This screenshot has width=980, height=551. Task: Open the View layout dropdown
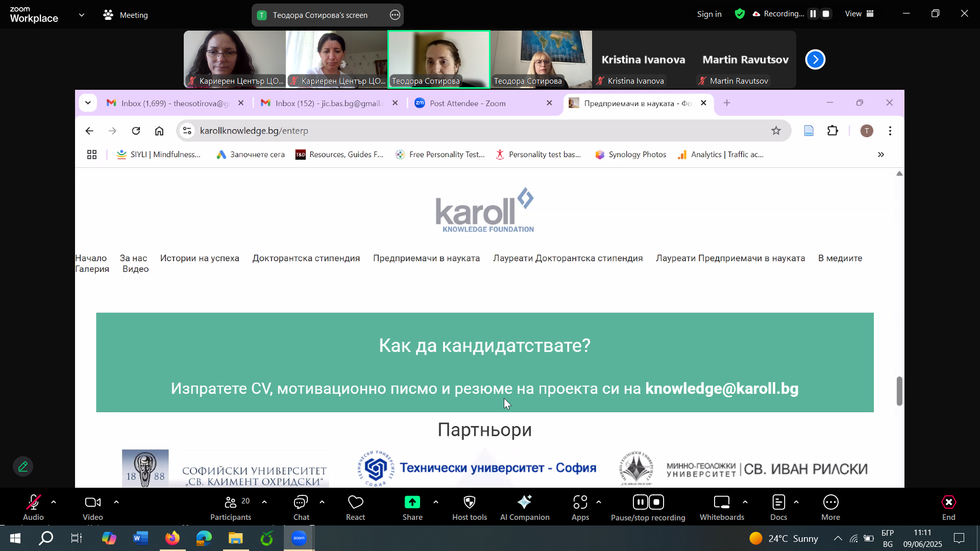click(859, 14)
